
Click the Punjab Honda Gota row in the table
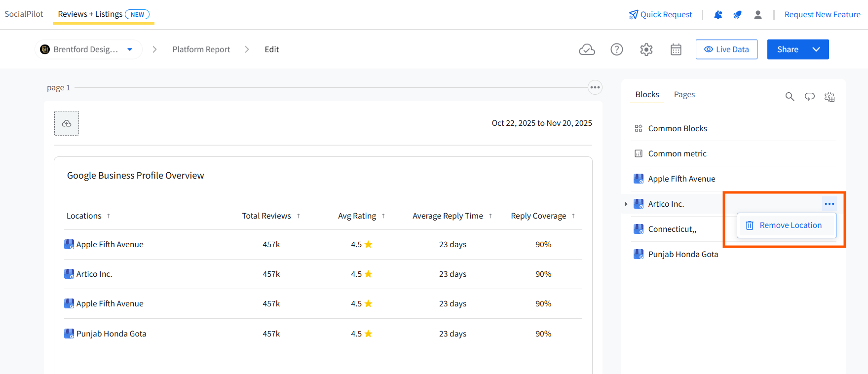323,334
